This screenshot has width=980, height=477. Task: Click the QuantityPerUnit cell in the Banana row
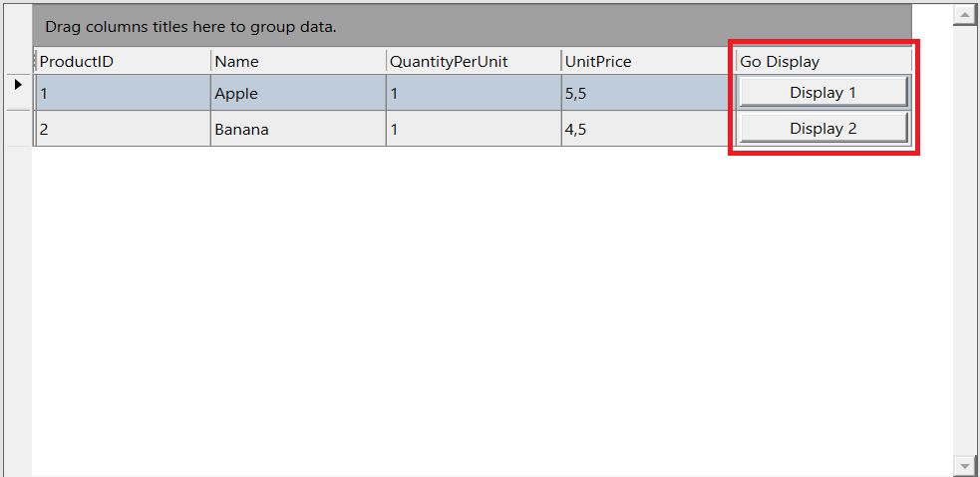(x=474, y=130)
